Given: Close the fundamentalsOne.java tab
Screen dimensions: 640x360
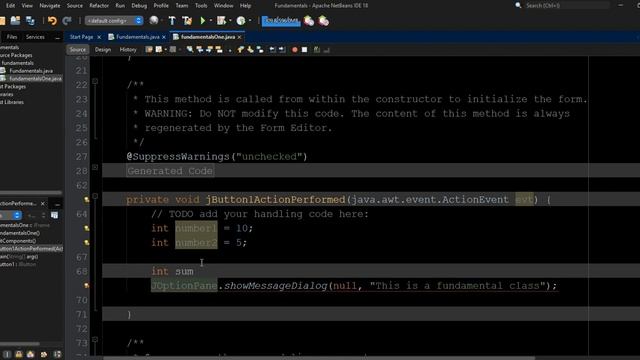Looking at the screenshot, I should point(240,37).
